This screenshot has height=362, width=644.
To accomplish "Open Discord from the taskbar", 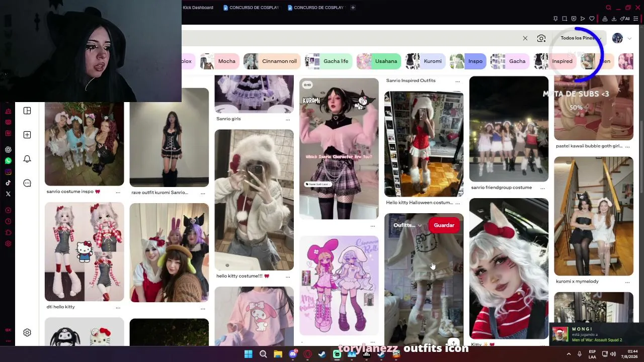I will 293,354.
